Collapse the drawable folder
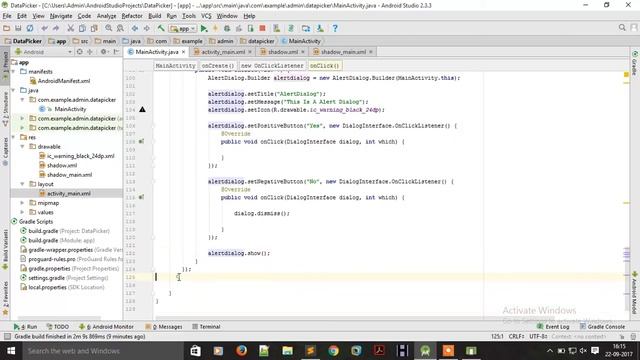Image resolution: width=640 pixels, height=360 pixels. click(x=22, y=147)
